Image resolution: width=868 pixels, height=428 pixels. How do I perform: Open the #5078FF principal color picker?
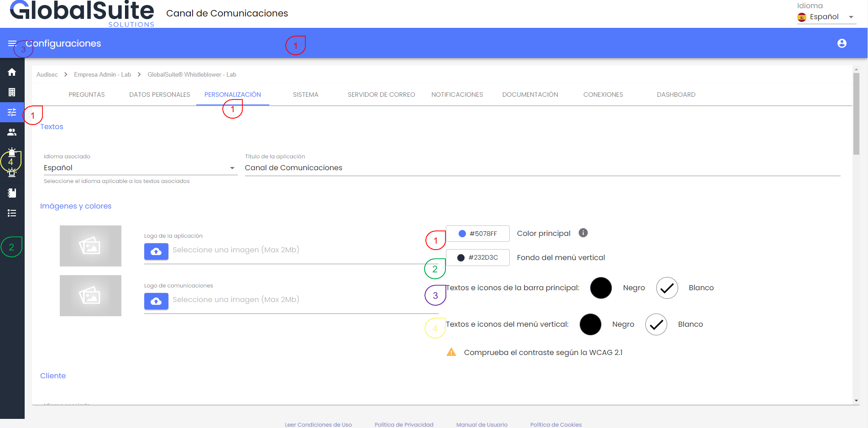[x=477, y=234]
